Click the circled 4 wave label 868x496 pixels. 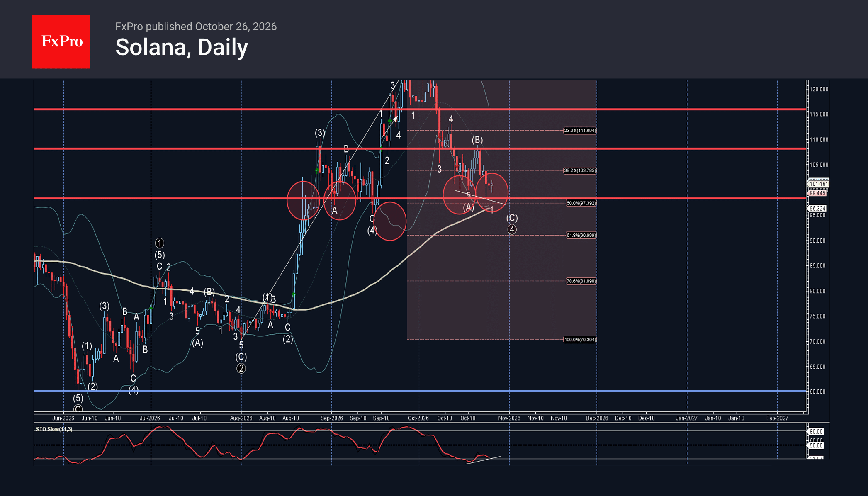coord(512,229)
